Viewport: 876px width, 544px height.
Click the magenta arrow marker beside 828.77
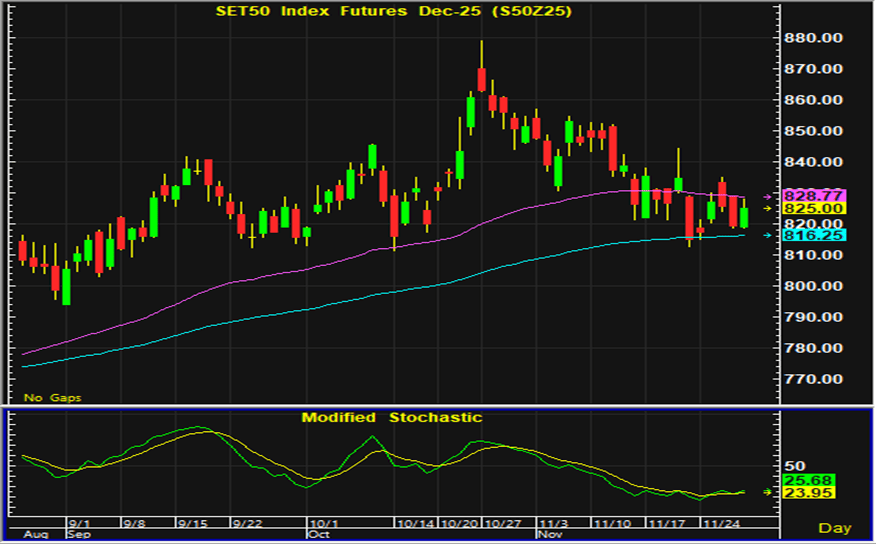tap(768, 196)
